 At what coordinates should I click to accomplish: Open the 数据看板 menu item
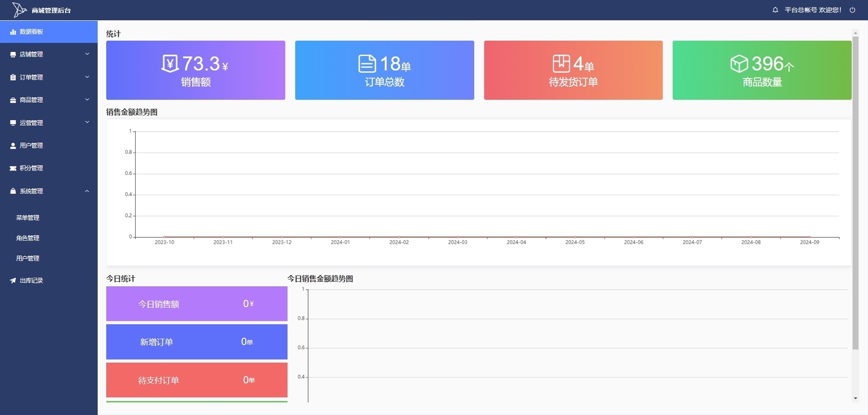(49, 32)
